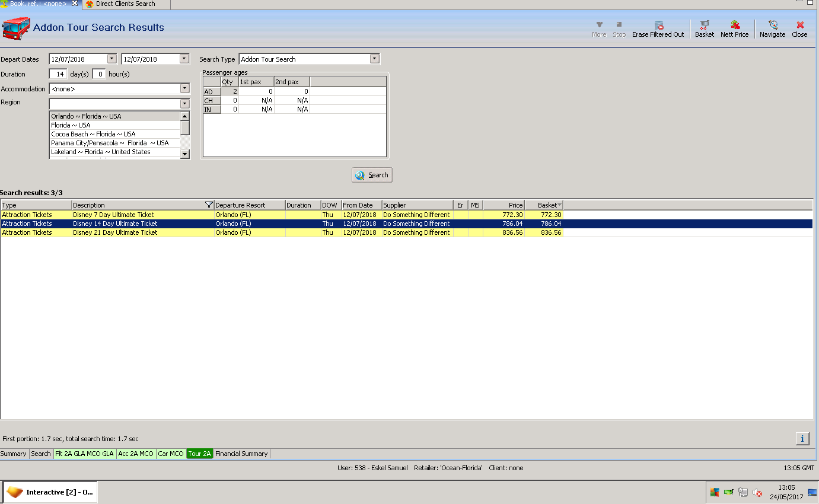Click the Duration days input field
819x504 pixels.
click(58, 74)
